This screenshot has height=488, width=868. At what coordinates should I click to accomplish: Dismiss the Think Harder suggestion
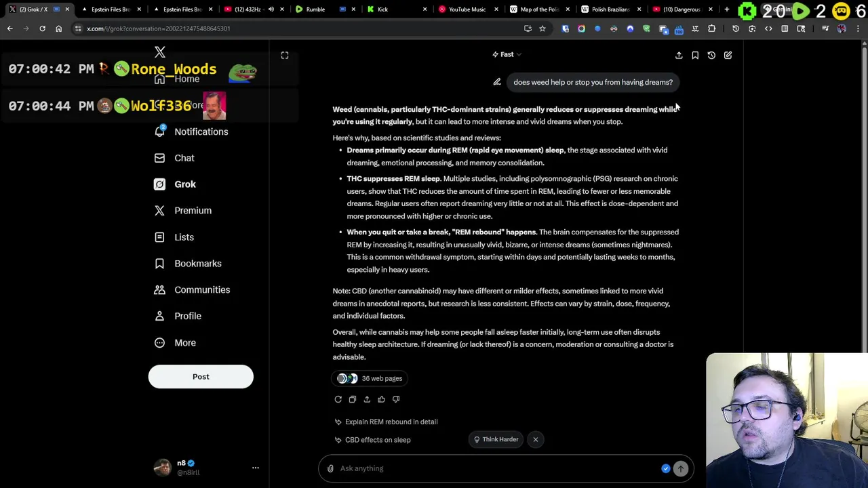(536, 439)
